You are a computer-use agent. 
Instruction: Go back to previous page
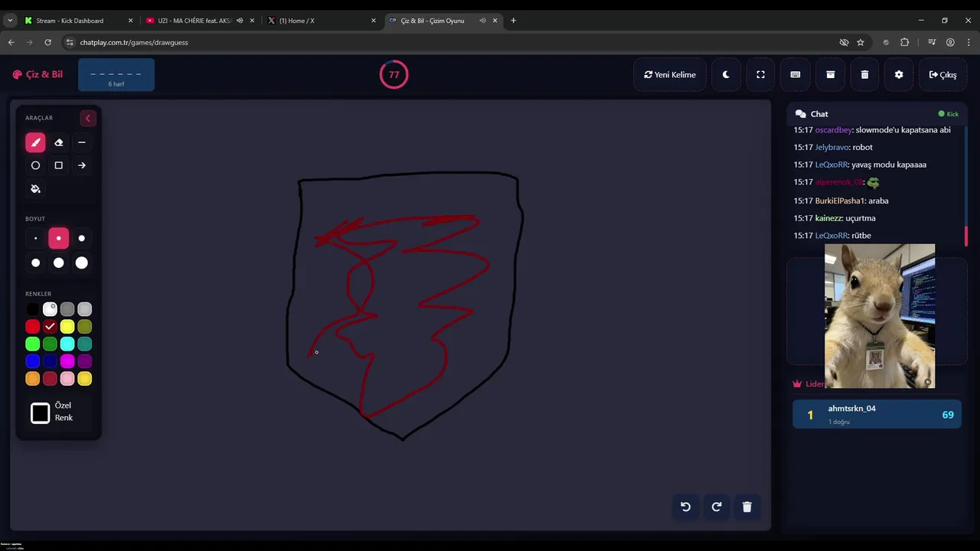tap(11, 42)
